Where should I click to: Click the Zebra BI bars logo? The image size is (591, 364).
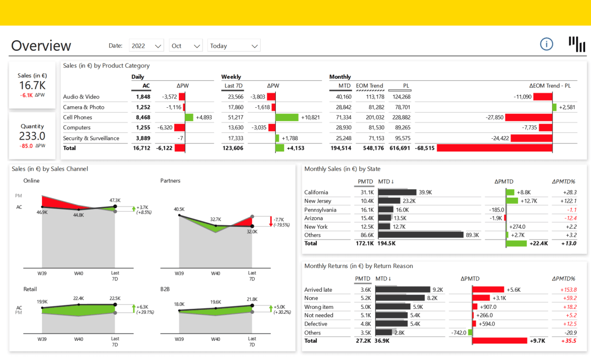point(577,44)
